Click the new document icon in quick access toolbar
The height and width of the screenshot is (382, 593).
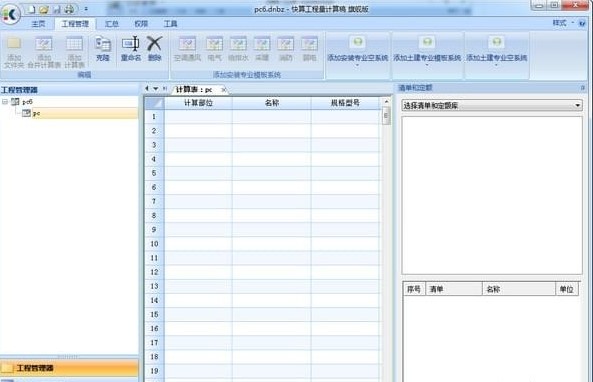(x=31, y=9)
